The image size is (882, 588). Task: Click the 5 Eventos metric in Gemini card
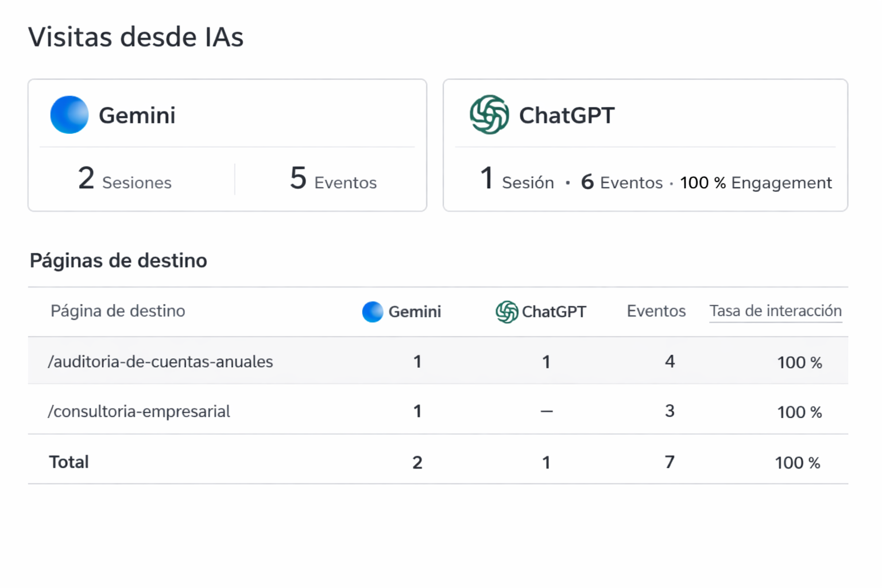333,179
